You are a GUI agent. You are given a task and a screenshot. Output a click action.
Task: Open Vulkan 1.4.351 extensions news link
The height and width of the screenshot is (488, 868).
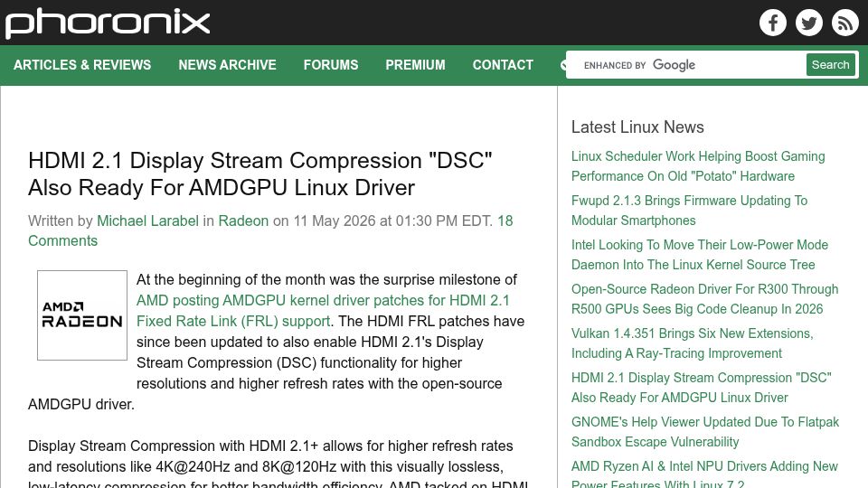(692, 343)
